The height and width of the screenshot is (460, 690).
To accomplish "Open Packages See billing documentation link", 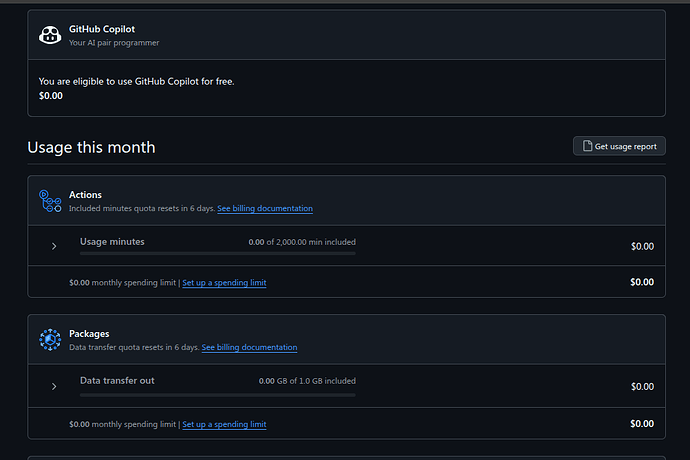I will pos(249,347).
